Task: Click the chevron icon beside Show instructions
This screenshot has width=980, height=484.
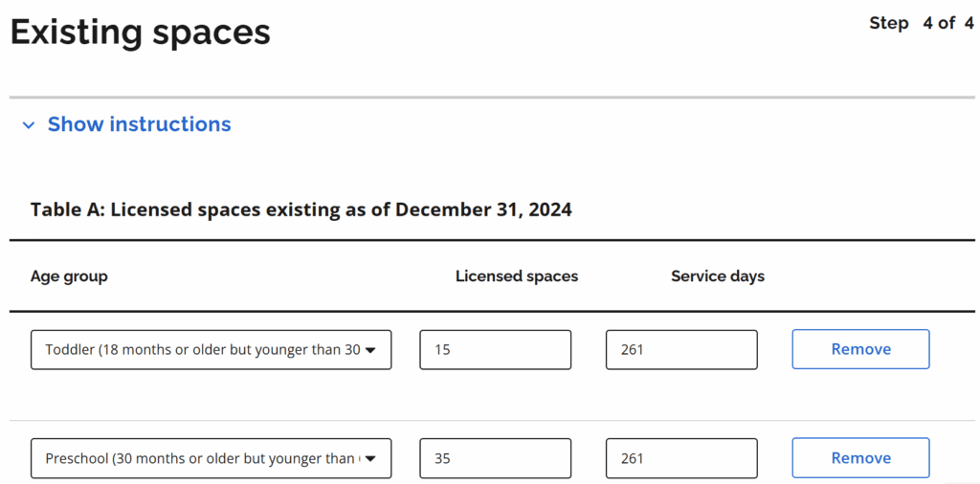Action: click(x=29, y=125)
